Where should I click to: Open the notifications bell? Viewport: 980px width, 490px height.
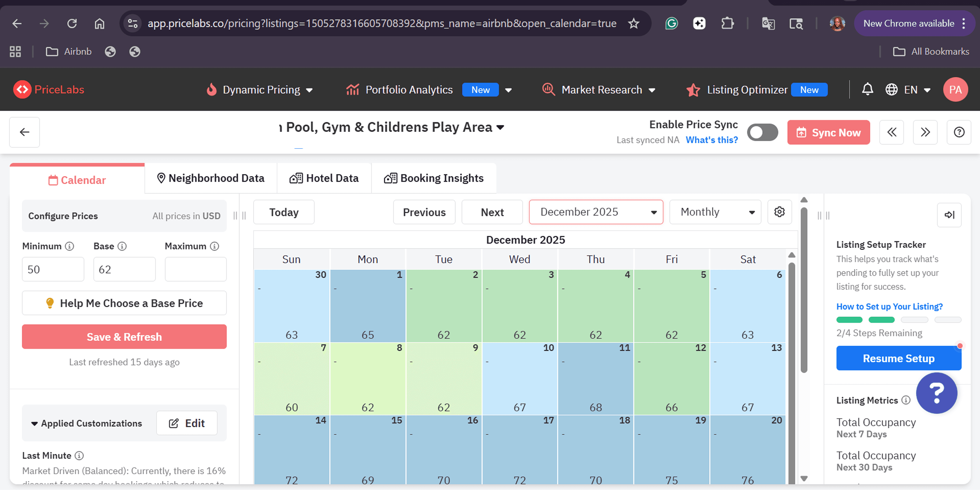(867, 89)
